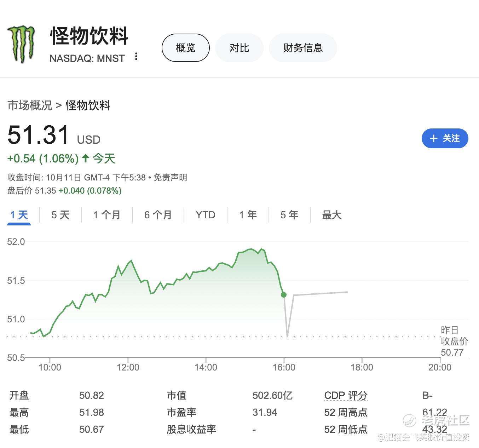Viewport: 479px width, 448px height.
Task: Click the 怪物饮料 page title
Action: click(x=89, y=36)
